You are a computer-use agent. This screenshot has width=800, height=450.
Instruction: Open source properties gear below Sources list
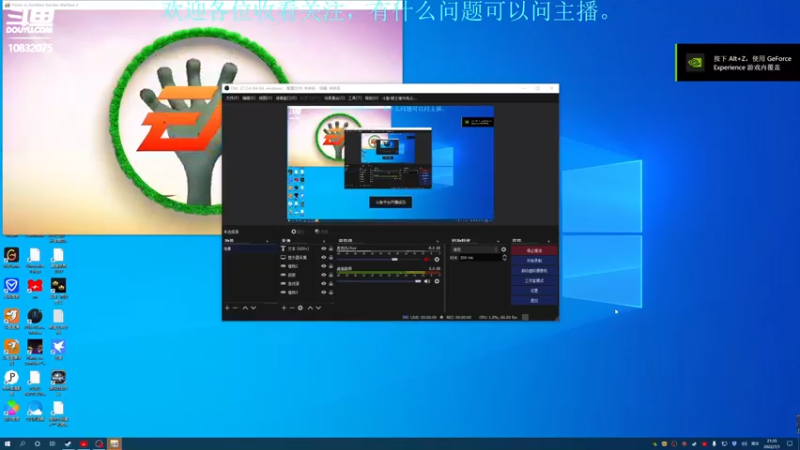[301, 308]
